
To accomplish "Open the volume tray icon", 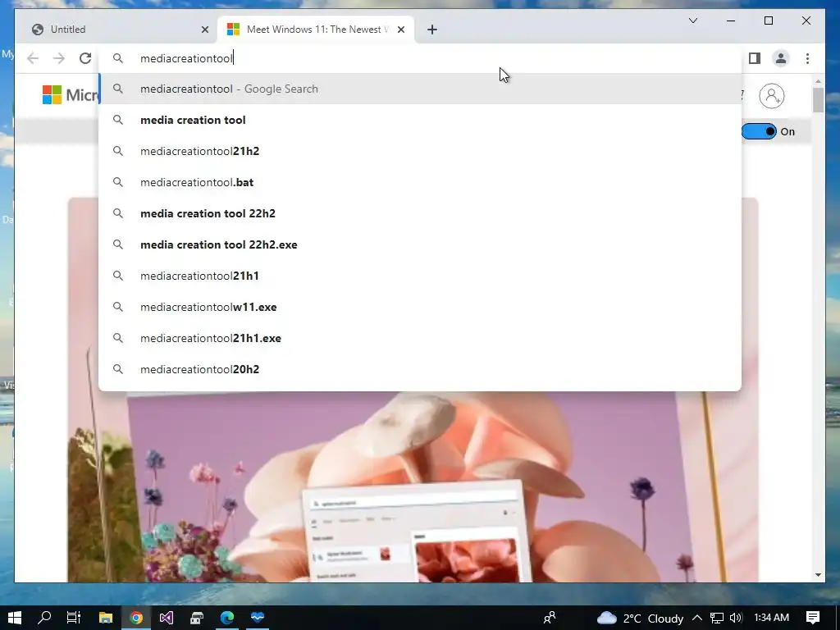I will coord(736,619).
